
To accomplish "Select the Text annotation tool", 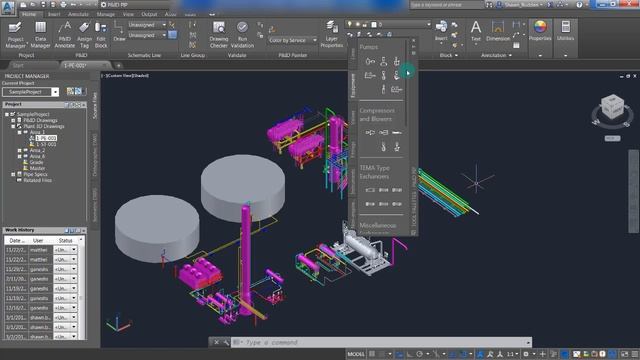I will tap(476, 31).
